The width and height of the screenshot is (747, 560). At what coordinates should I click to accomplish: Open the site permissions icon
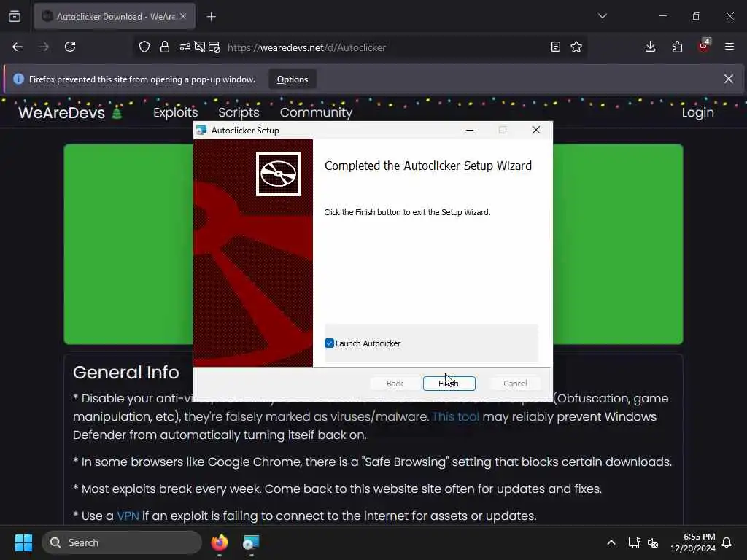coord(185,47)
